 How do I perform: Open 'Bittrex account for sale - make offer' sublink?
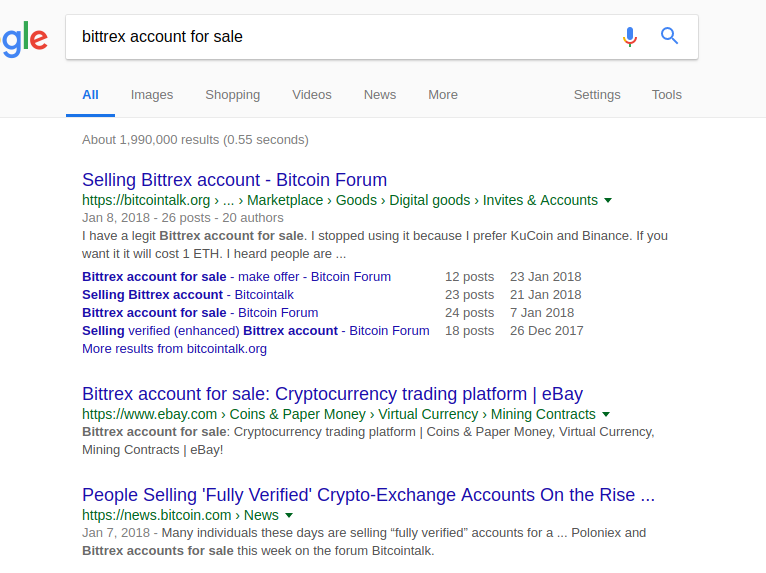236,276
